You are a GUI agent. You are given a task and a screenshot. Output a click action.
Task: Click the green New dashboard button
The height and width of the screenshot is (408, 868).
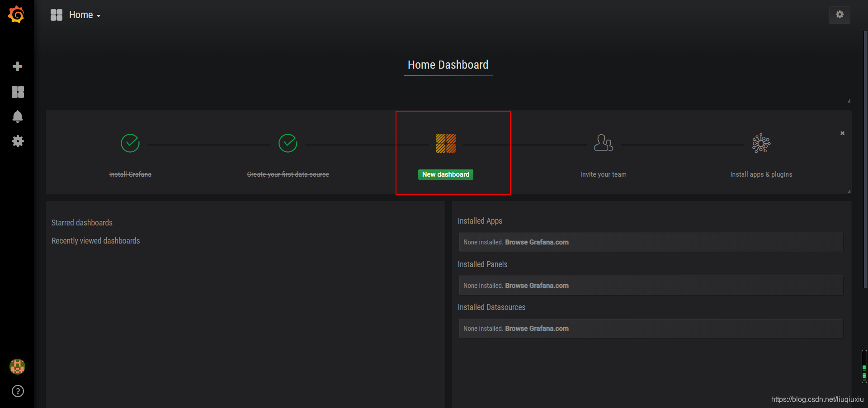[x=446, y=174]
